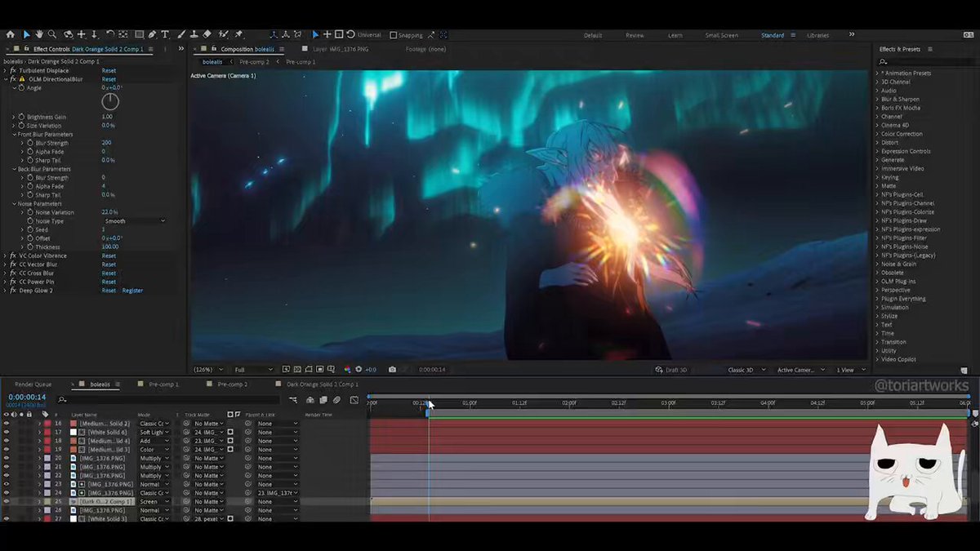980x551 pixels.
Task: Toggle visibility of layer 23
Action: 7,484
